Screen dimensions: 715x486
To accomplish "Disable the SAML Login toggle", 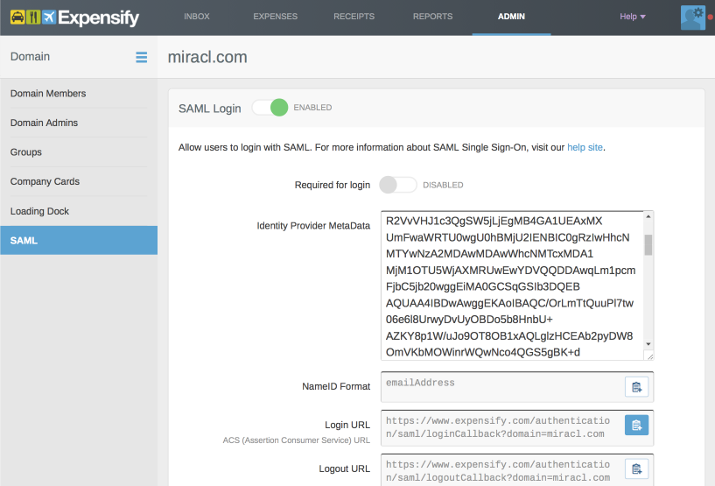I will 270,108.
